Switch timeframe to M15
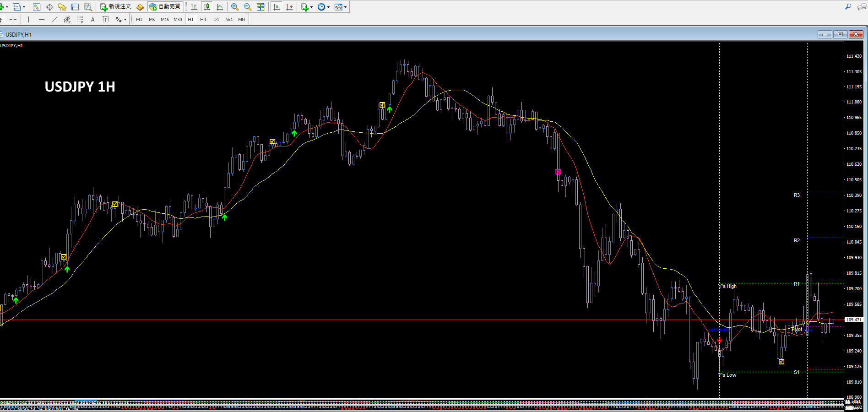This screenshot has width=868, height=412. point(165,19)
